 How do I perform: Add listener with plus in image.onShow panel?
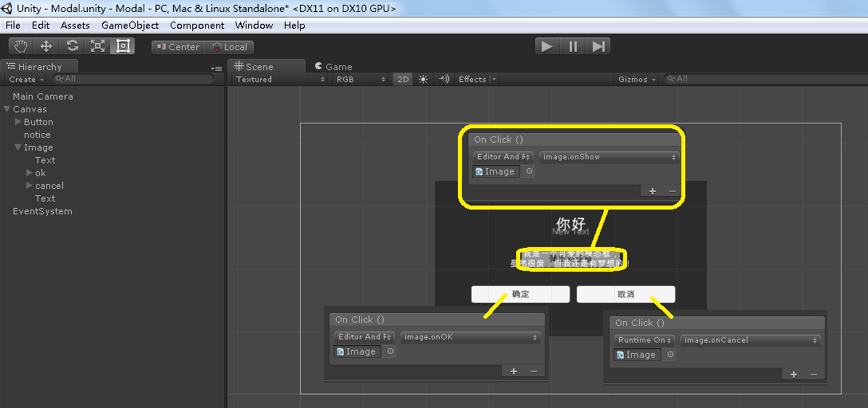[652, 190]
